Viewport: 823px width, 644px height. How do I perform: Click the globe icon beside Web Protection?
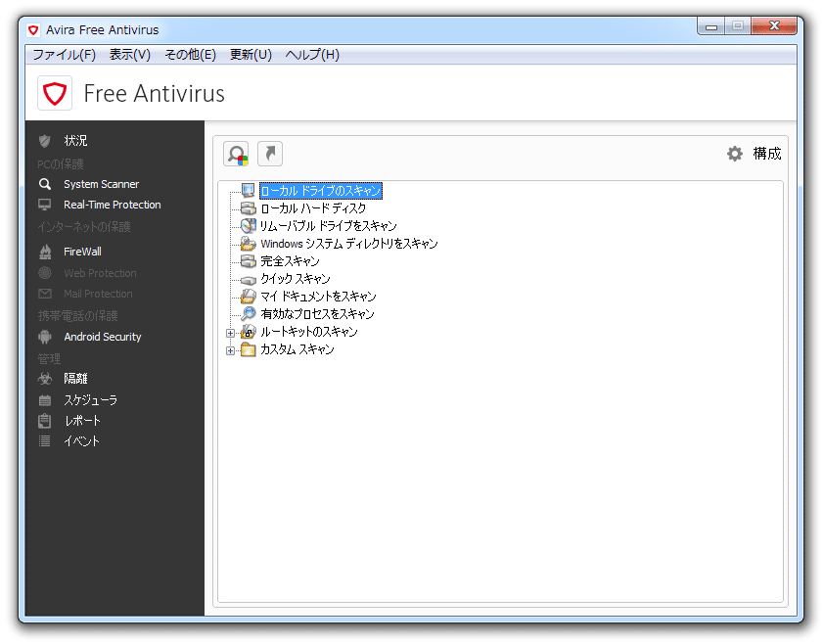click(x=45, y=273)
